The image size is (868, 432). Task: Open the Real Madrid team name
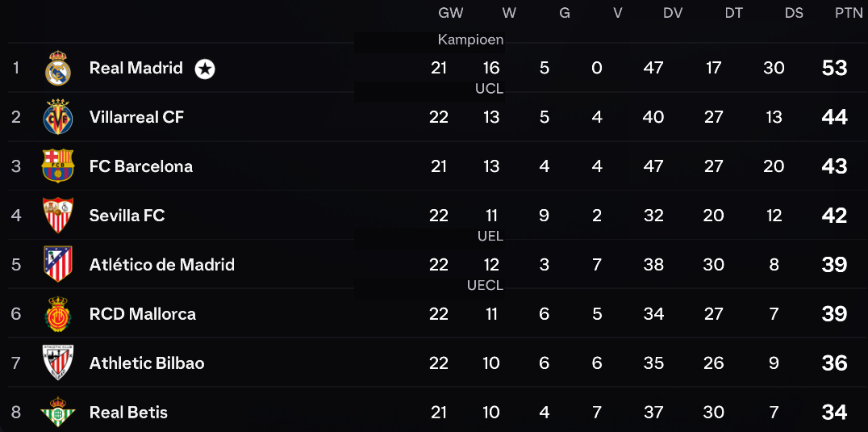click(136, 68)
